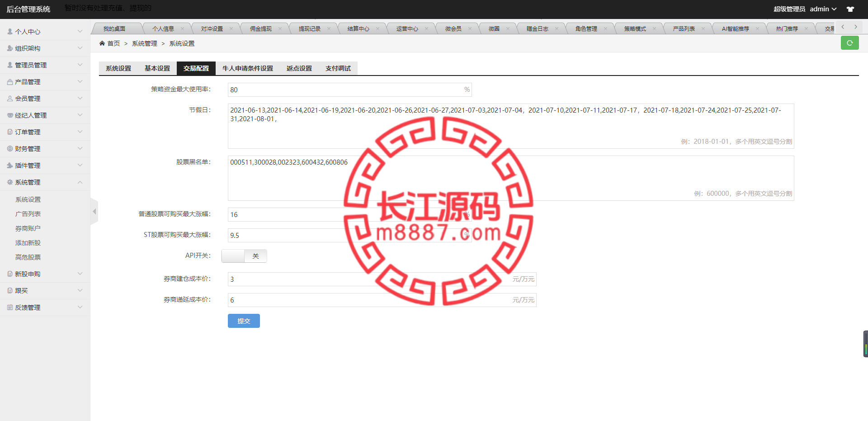Viewport: 868px width, 421px height.
Task: Click the 提交 submit button
Action: [244, 321]
